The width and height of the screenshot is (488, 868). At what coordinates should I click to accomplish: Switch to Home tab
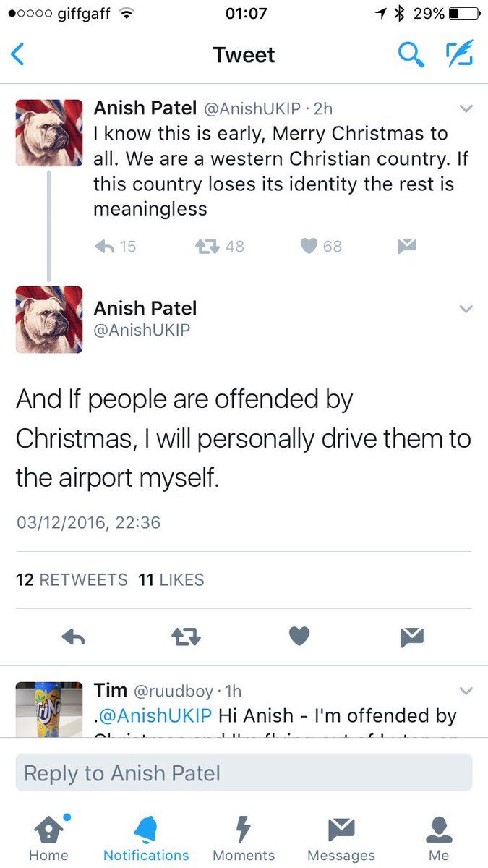coord(48,838)
